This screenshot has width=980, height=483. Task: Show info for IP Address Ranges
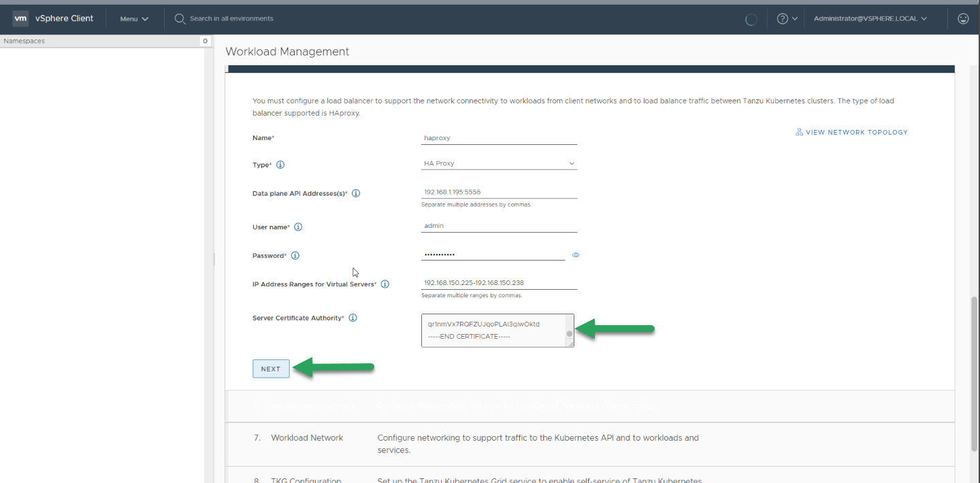(385, 284)
